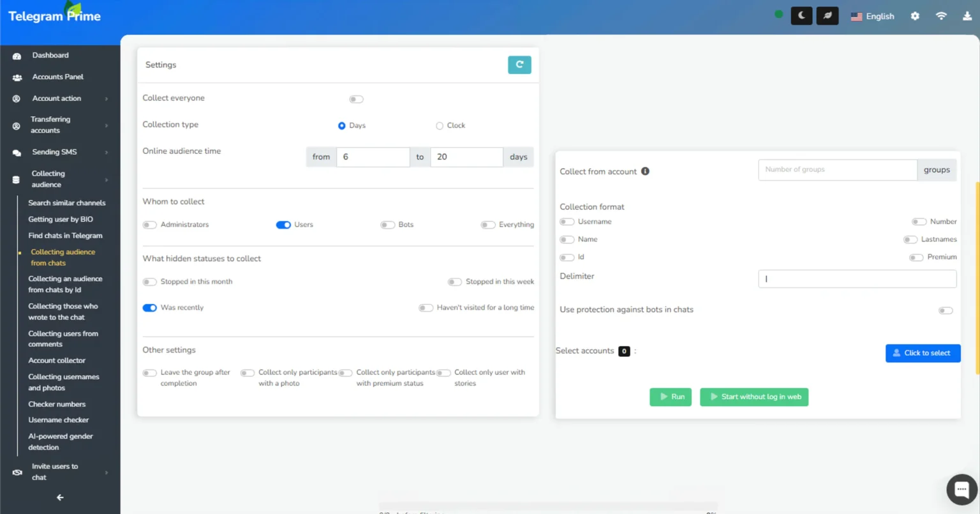Click the leaf icon in the header
The image size is (980, 514).
(827, 15)
